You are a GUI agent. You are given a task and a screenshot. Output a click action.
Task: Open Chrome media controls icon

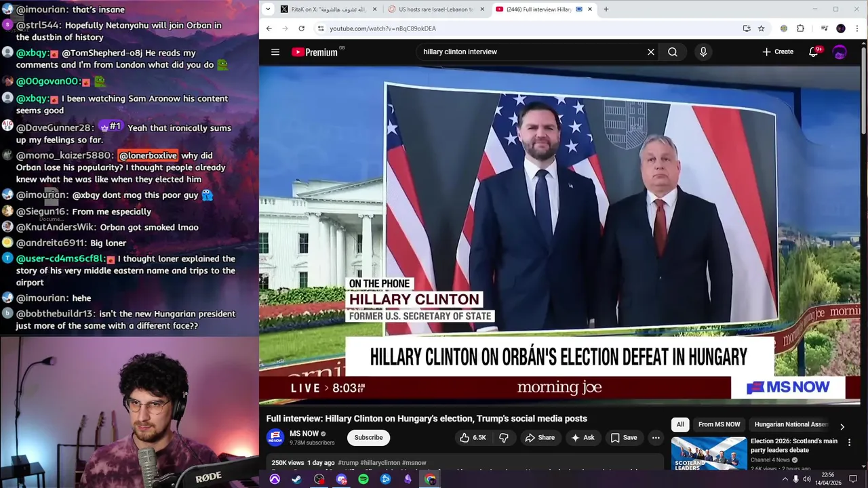click(x=824, y=28)
